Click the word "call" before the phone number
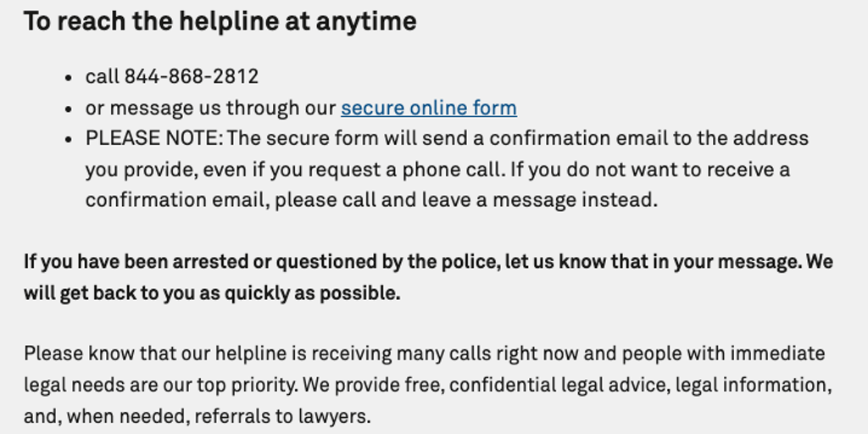 [x=102, y=77]
